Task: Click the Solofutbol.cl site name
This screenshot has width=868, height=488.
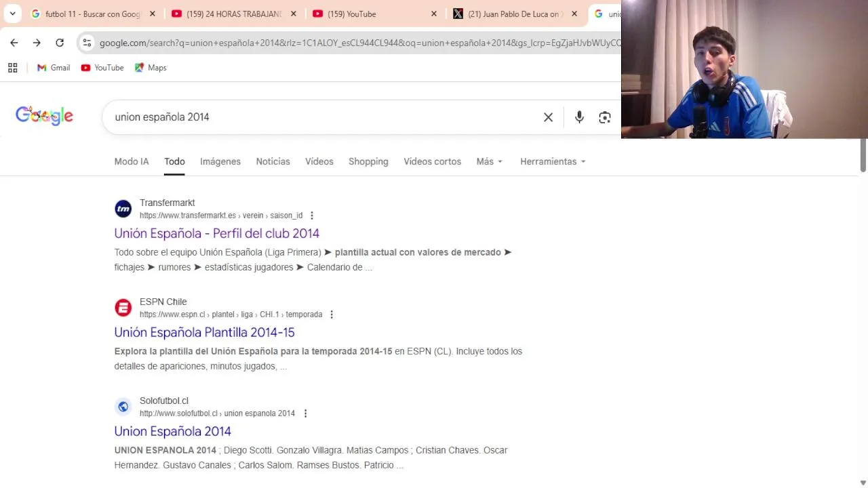Action: (x=164, y=401)
